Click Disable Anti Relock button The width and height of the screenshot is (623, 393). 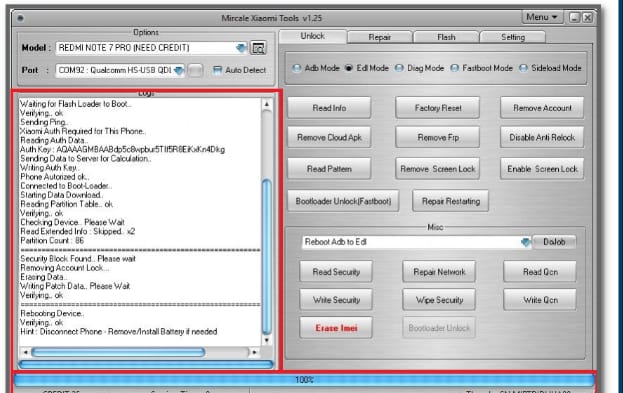(x=542, y=137)
